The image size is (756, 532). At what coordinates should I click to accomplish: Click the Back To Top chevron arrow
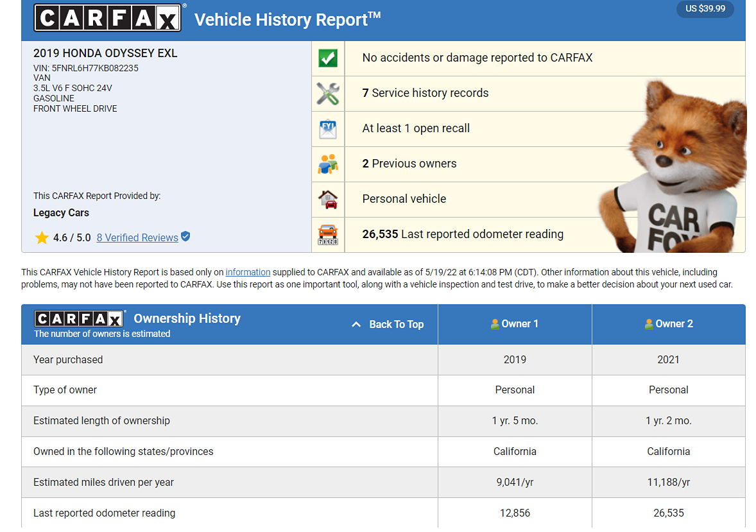[x=356, y=325]
